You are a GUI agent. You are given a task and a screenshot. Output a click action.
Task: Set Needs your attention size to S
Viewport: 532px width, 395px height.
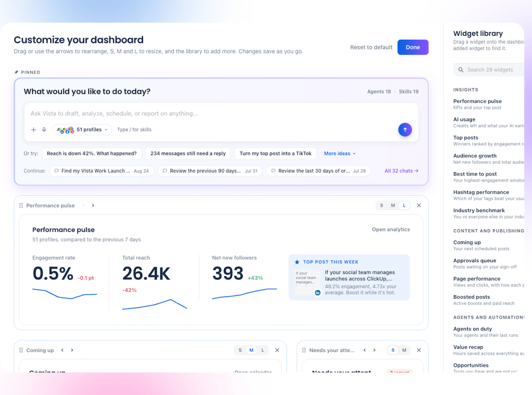[x=393, y=350]
